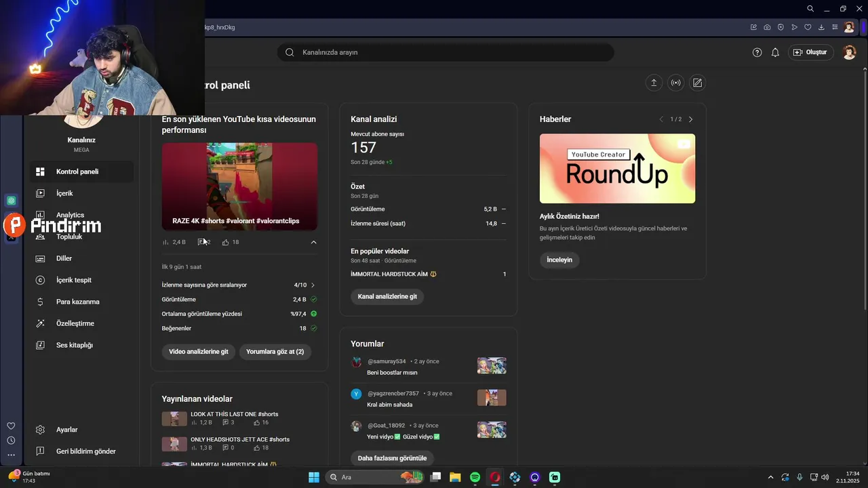Image resolution: width=868 pixels, height=488 pixels.
Task: Open LOOK AT THİS LAST ONE video thumbnail
Action: tap(174, 418)
